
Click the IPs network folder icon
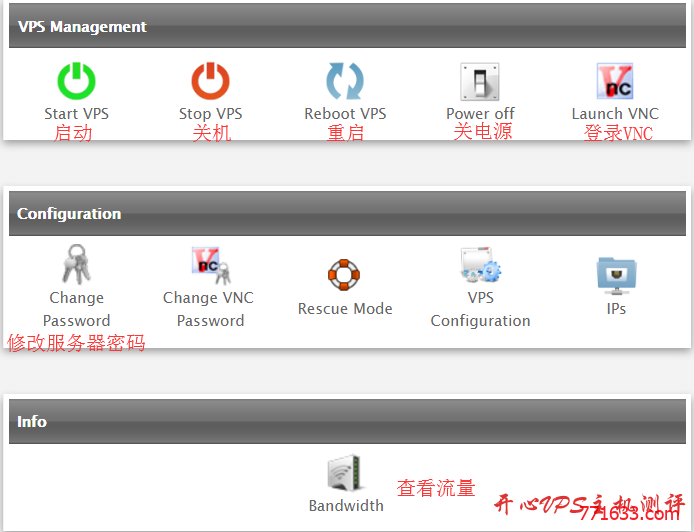click(616, 273)
